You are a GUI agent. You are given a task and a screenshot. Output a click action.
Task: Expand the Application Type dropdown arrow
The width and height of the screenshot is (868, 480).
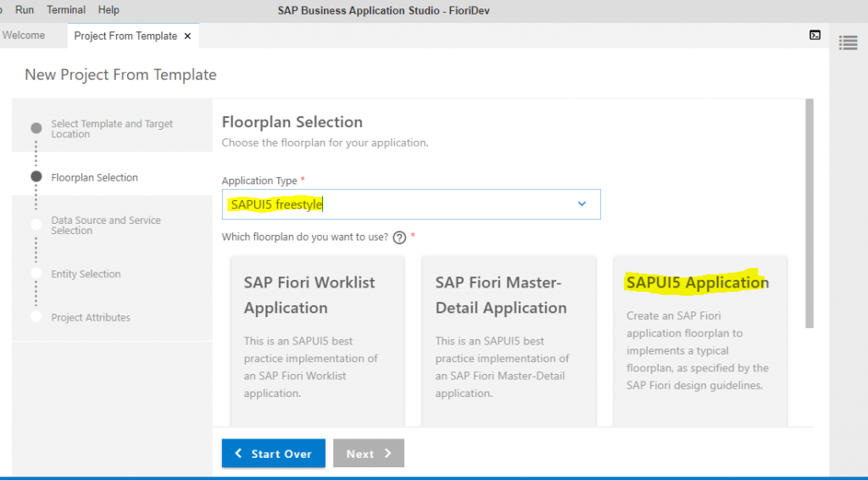tap(581, 204)
